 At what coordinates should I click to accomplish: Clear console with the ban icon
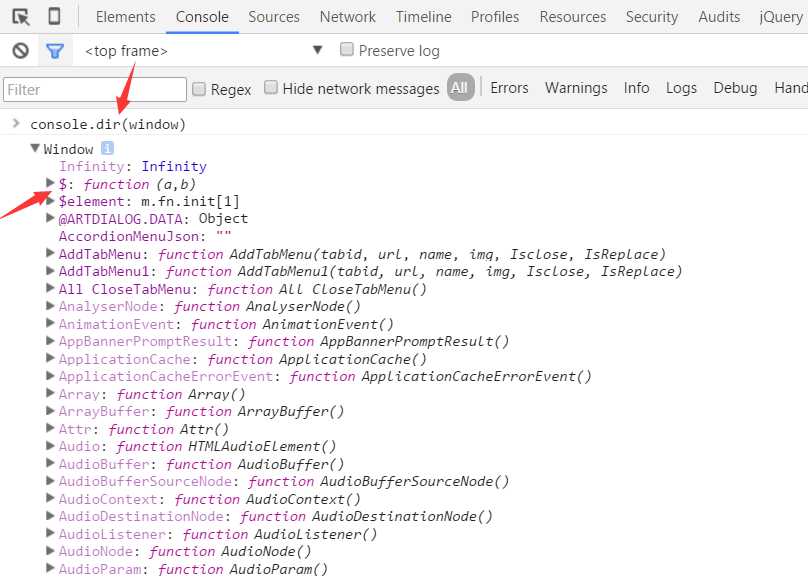(21, 50)
